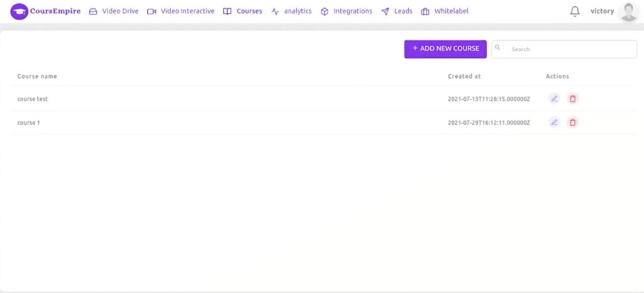This screenshot has width=644, height=293.
Task: Edit the course 1 row
Action: point(555,122)
